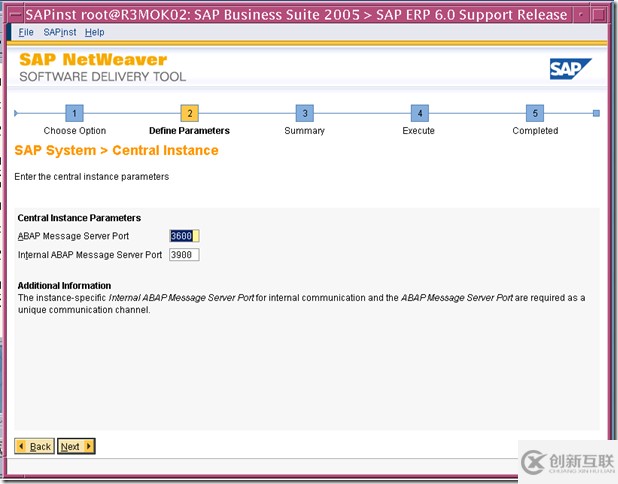The width and height of the screenshot is (618, 484).
Task: Click the 'SAP System > Central Instance' heading
Action: pyautogui.click(x=116, y=151)
